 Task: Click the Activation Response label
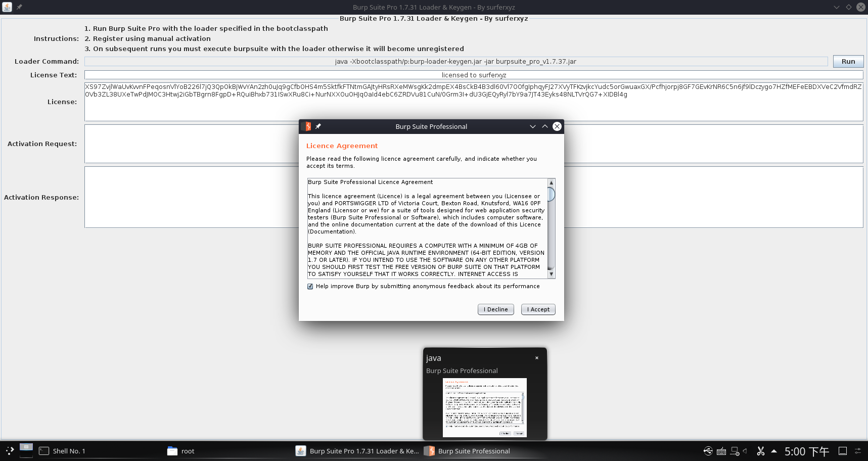(41, 197)
